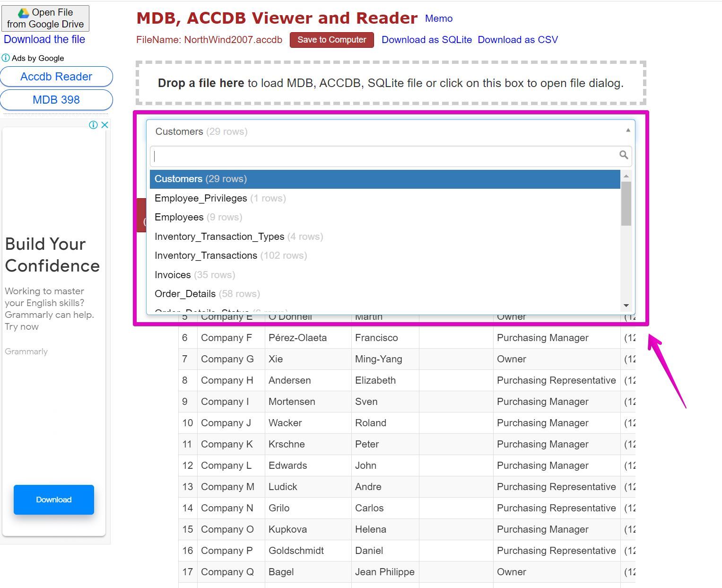The width and height of the screenshot is (722, 588).
Task: Click the dropdown list scrollbar thumb
Action: click(x=626, y=203)
